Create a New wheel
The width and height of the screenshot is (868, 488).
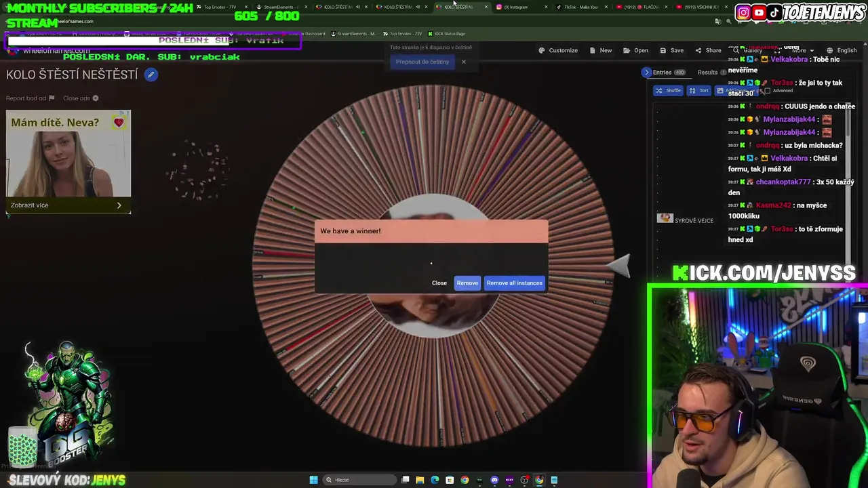pyautogui.click(x=601, y=50)
